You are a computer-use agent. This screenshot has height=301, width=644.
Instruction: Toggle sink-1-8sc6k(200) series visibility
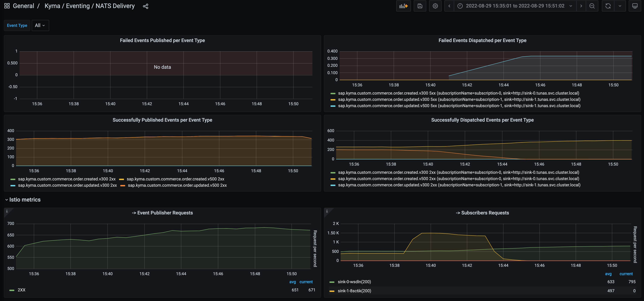pos(354,291)
